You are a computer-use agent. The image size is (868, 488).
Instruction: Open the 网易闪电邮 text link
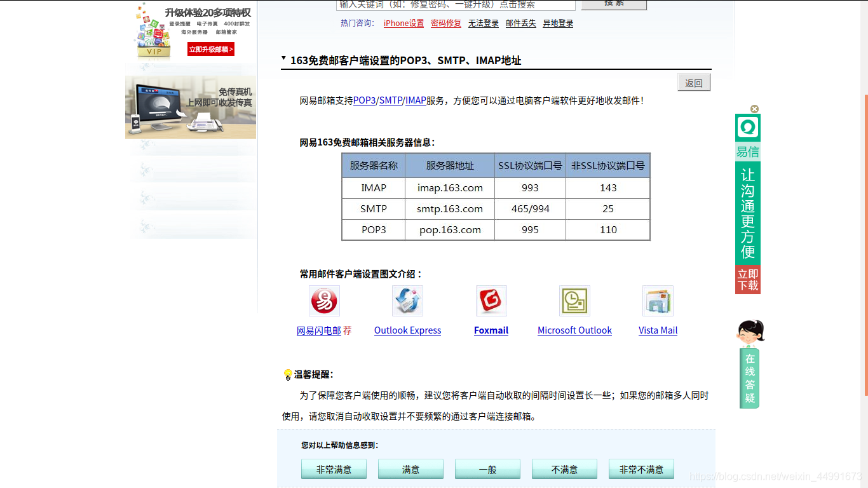pyautogui.click(x=319, y=330)
